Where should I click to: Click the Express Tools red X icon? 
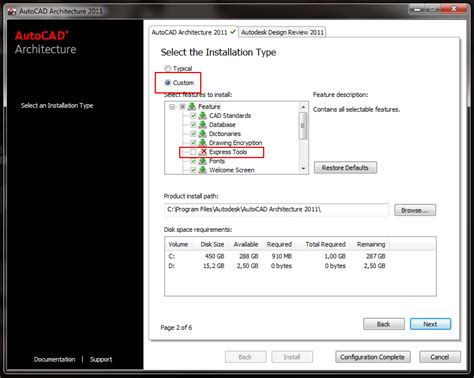tap(203, 152)
